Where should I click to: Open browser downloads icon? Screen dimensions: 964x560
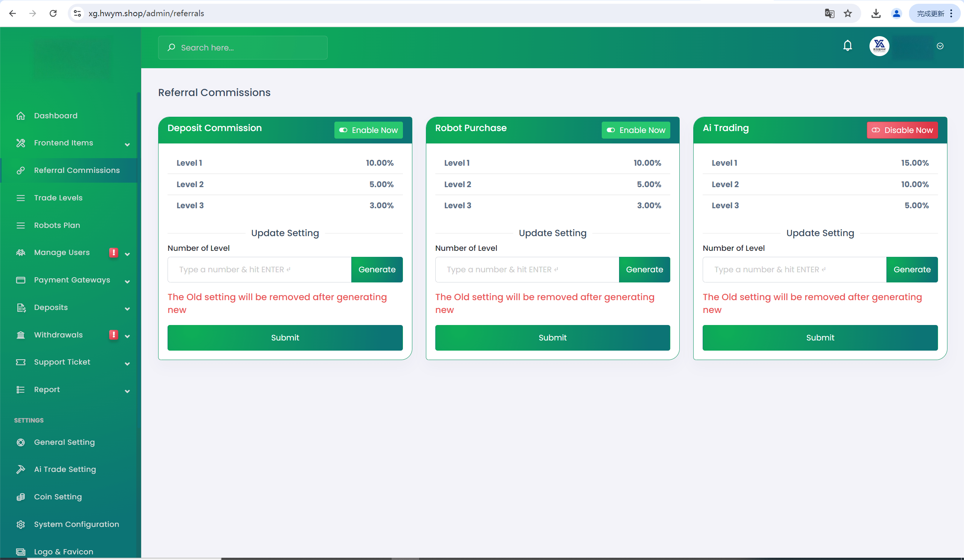[876, 14]
